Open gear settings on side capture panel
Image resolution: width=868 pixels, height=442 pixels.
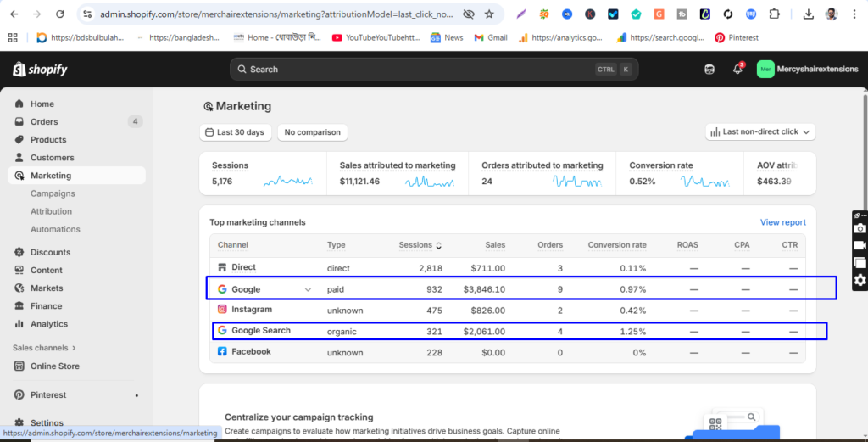860,280
